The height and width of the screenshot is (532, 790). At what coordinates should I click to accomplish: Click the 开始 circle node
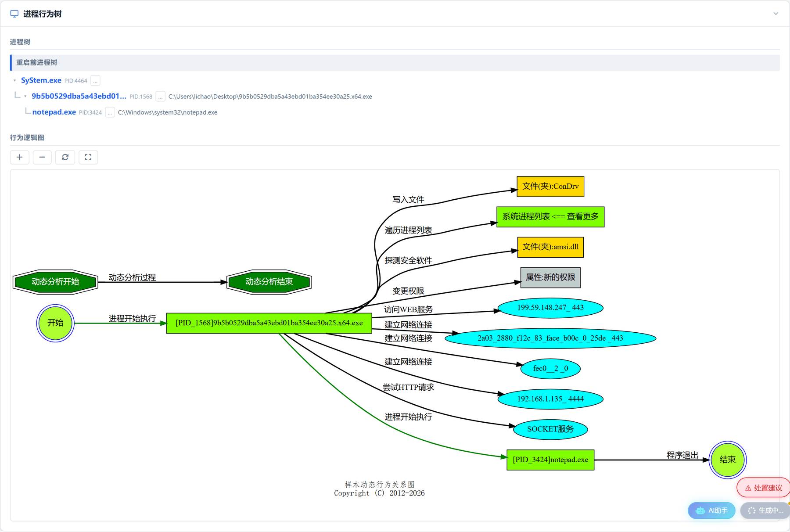pos(55,323)
